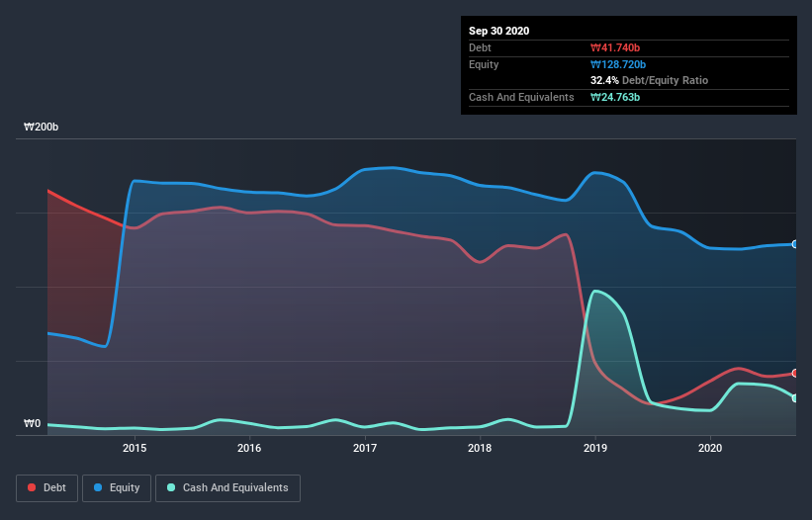The height and width of the screenshot is (520, 812).
Task: Click the ₩128.720b equity value
Action: (618, 64)
